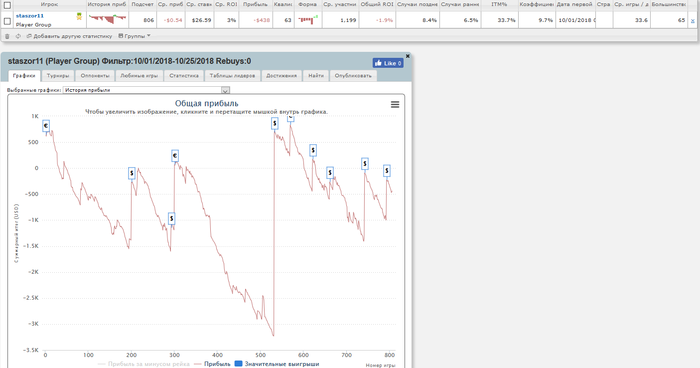Sort by the Форма column header

(308, 4)
